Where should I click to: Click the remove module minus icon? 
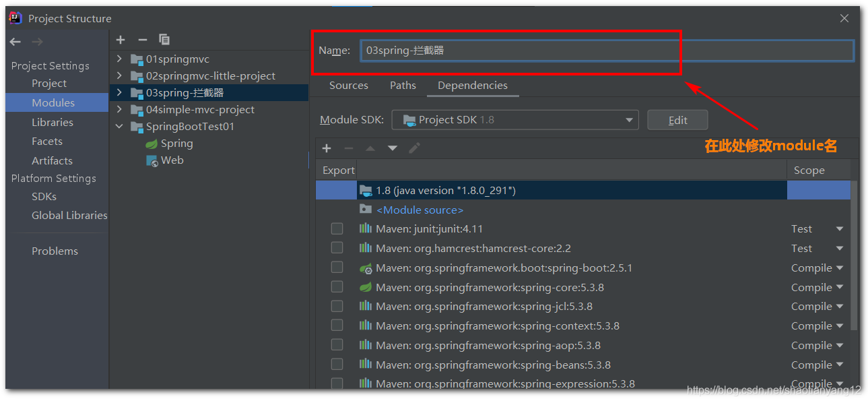142,39
